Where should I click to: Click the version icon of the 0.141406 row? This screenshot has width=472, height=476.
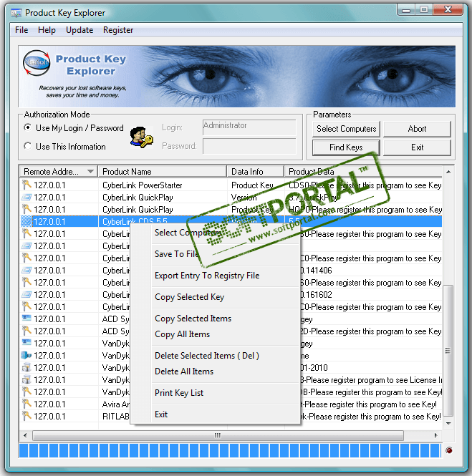[x=27, y=270]
